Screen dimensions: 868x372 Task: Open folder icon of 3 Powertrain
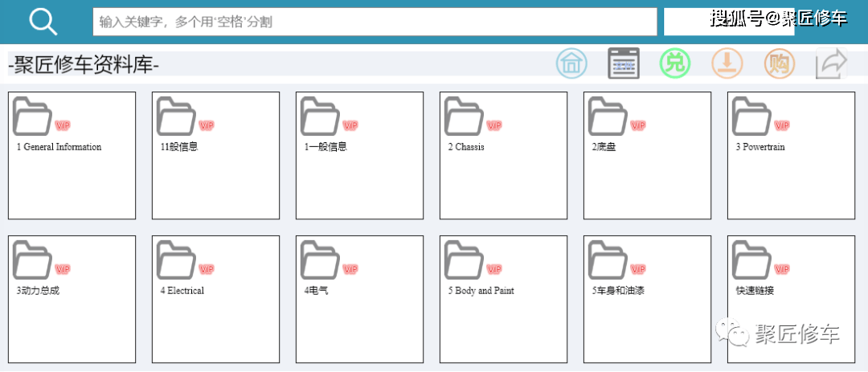point(751,117)
